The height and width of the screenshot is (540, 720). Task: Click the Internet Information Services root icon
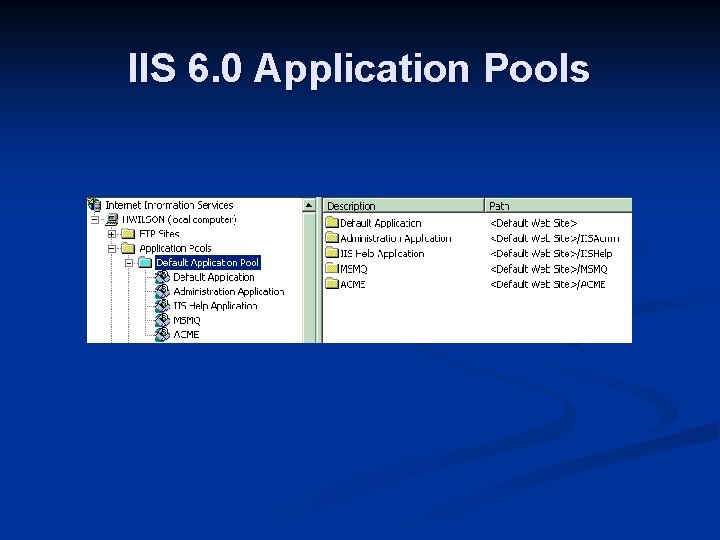(94, 205)
